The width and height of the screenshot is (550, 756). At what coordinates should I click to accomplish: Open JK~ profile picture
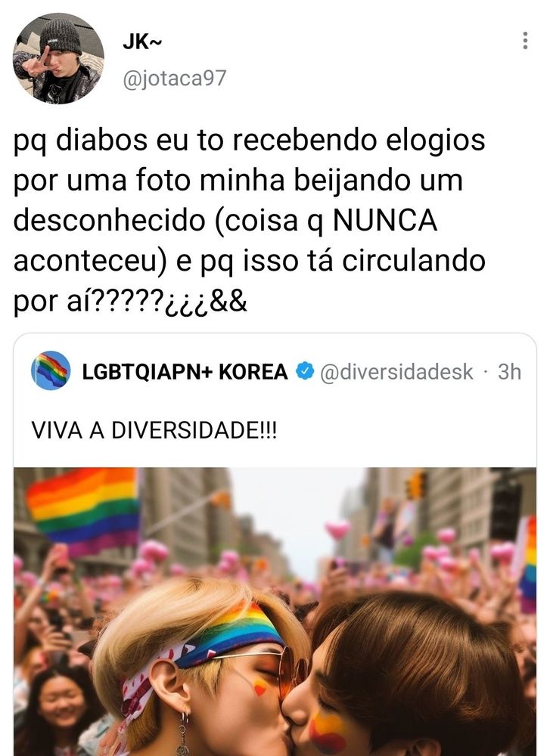58,58
